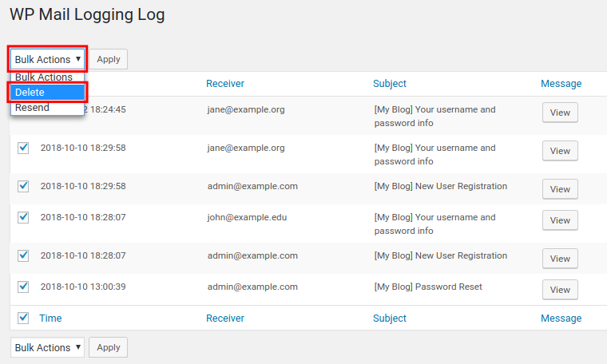Uncheck the jane@example.org 18:29:58 row checkbox
The height and width of the screenshot is (364, 607).
[x=23, y=148]
